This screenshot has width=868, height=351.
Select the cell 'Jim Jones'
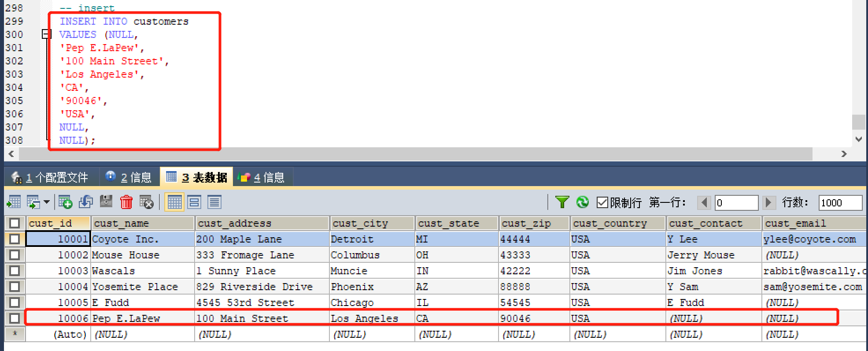tap(714, 271)
